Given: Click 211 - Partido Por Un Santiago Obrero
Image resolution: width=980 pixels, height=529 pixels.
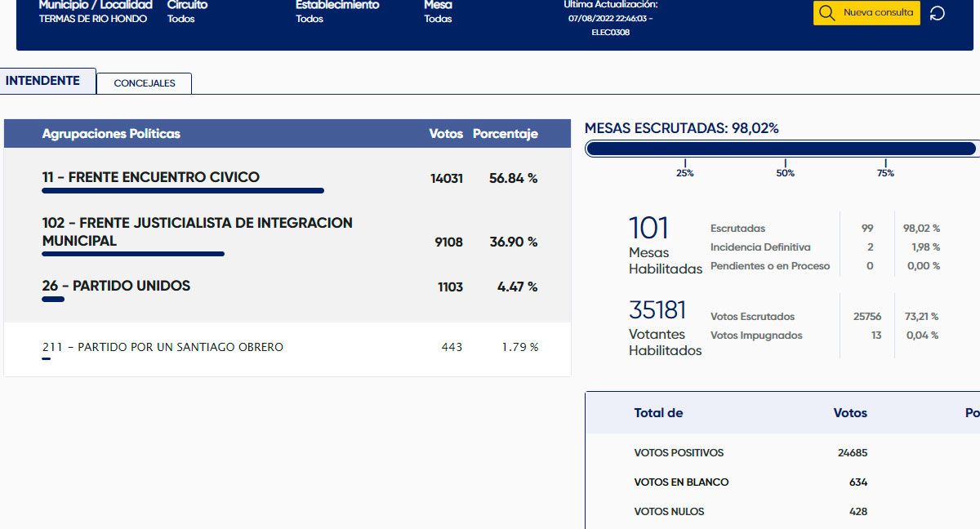Looking at the screenshot, I should coord(163,347).
